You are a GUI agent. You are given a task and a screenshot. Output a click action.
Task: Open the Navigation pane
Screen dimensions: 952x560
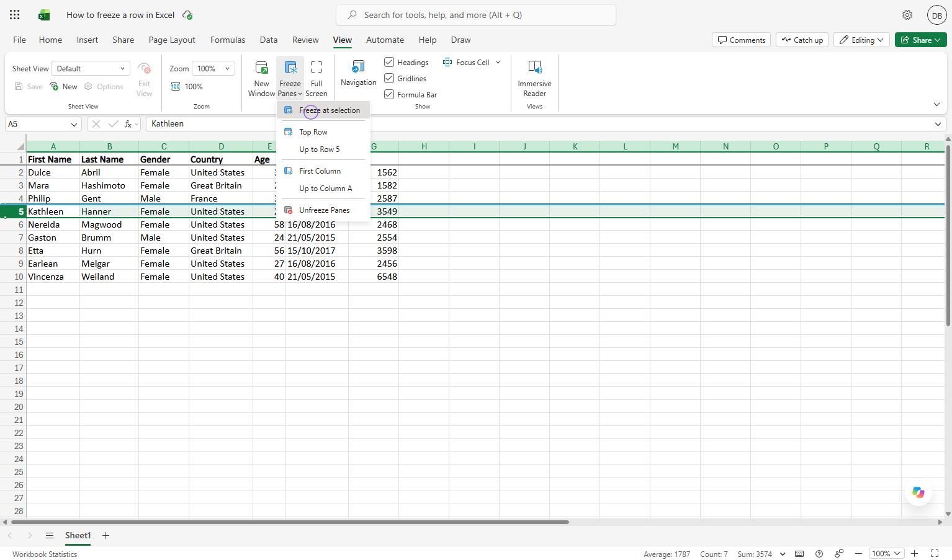(x=358, y=73)
